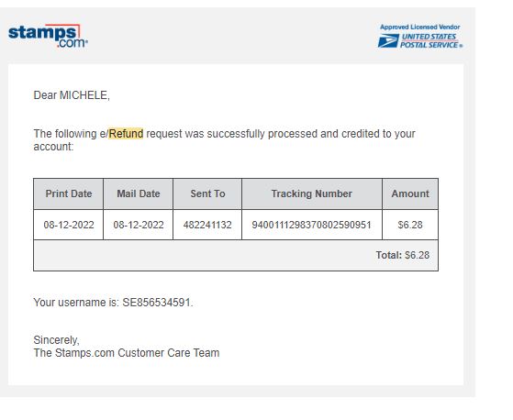Viewport: 513px width, 420px height.
Task: Select the Sent To column header
Action: coord(207,193)
